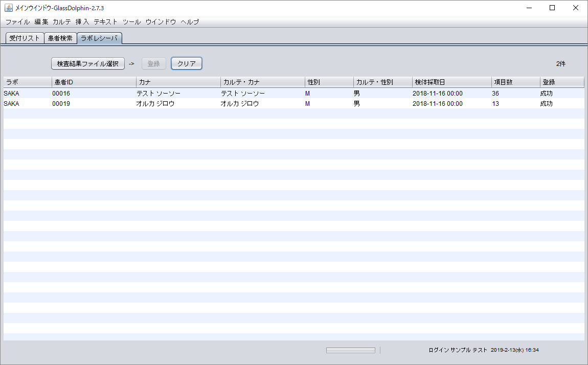Sort by 検体採取日 column header
Image resolution: width=588 pixels, height=365 pixels.
(x=451, y=82)
